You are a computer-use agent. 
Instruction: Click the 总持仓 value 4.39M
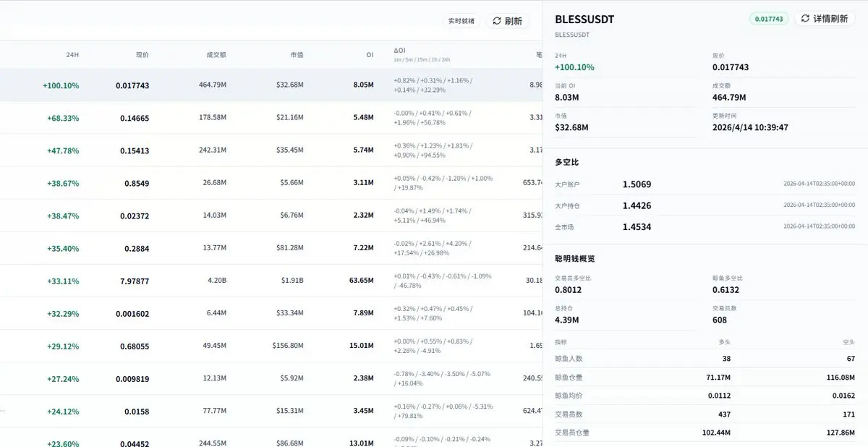click(x=566, y=320)
